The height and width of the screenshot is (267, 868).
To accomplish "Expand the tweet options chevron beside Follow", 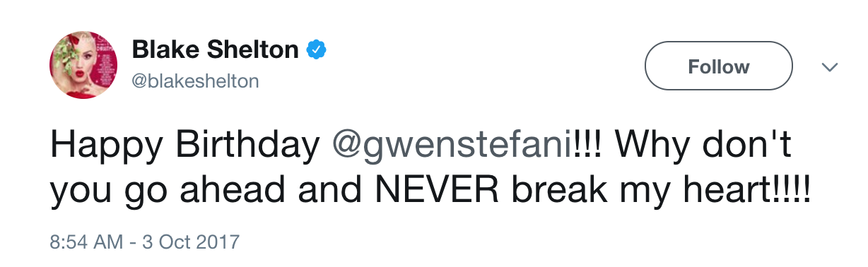I will 829,67.
